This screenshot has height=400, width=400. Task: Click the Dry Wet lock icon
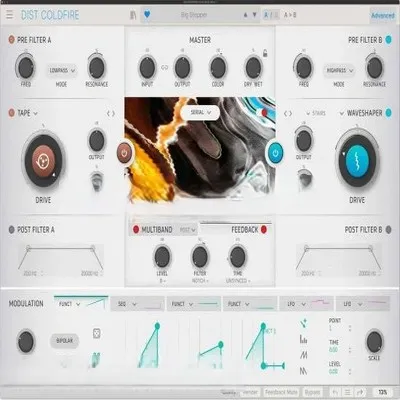(265, 53)
